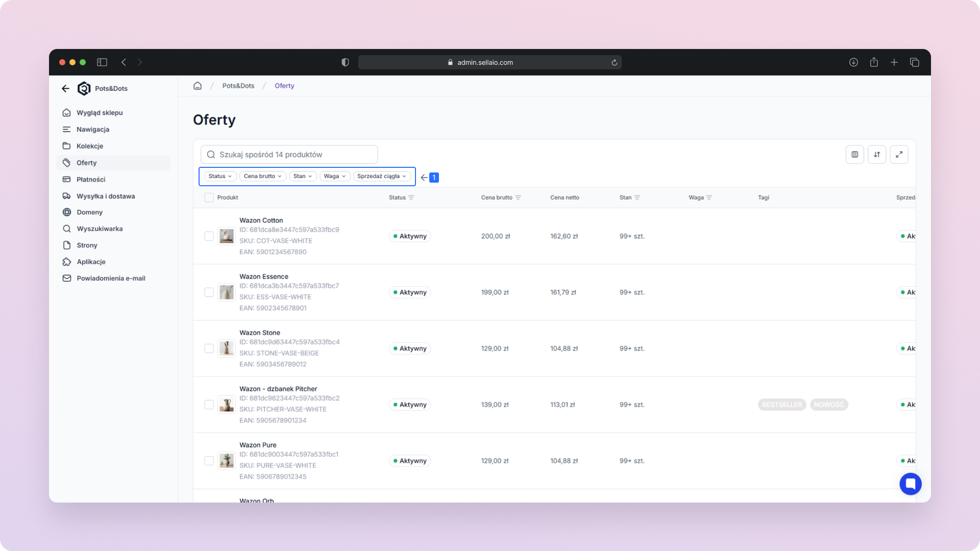Check the Wazon Cotton row checkbox
The image size is (980, 551).
[209, 236]
